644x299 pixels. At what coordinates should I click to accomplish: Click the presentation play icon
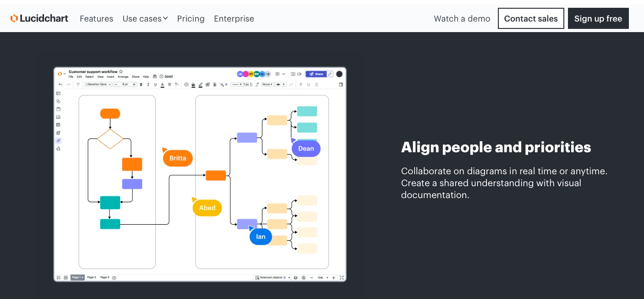click(293, 74)
